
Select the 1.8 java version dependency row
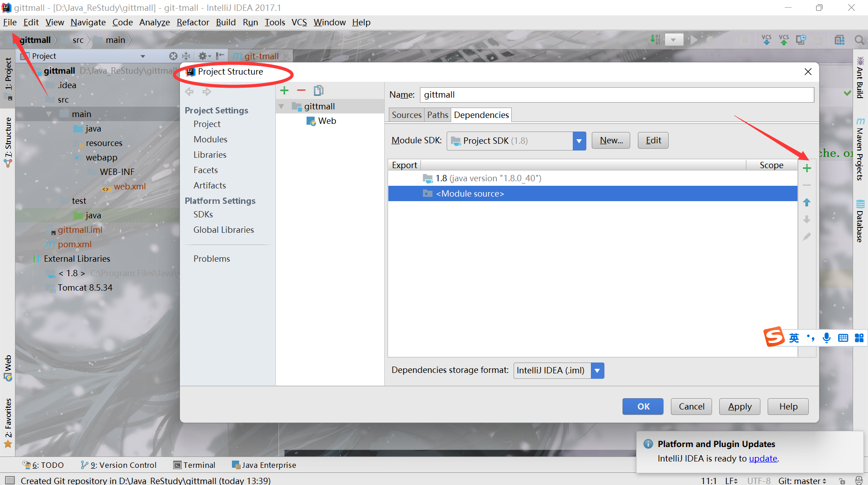593,178
